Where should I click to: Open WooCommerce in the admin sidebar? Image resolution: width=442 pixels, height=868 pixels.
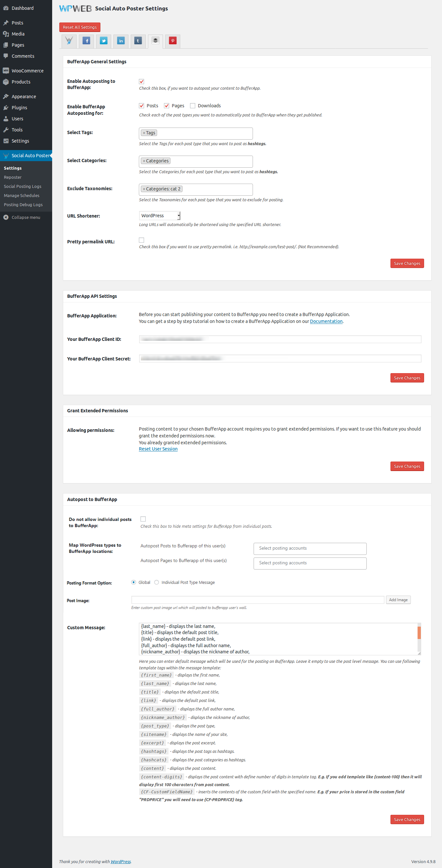pos(27,71)
